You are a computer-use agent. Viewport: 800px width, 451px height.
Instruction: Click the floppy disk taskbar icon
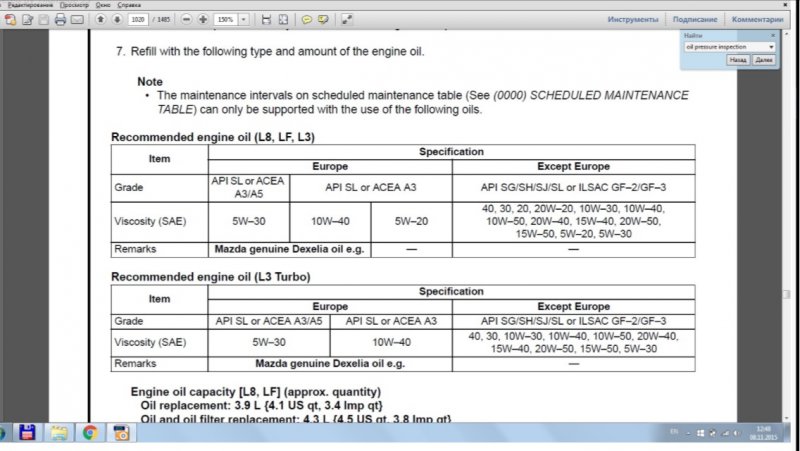pos(28,433)
